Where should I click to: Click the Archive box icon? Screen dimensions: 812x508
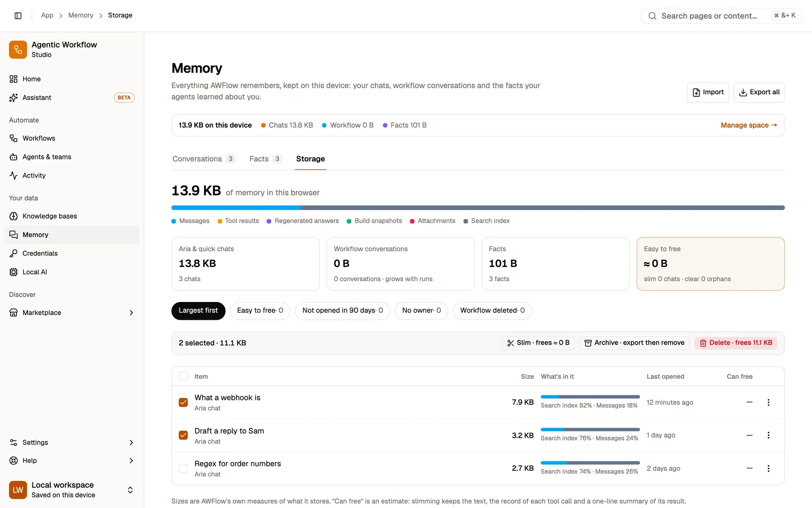[588, 343]
